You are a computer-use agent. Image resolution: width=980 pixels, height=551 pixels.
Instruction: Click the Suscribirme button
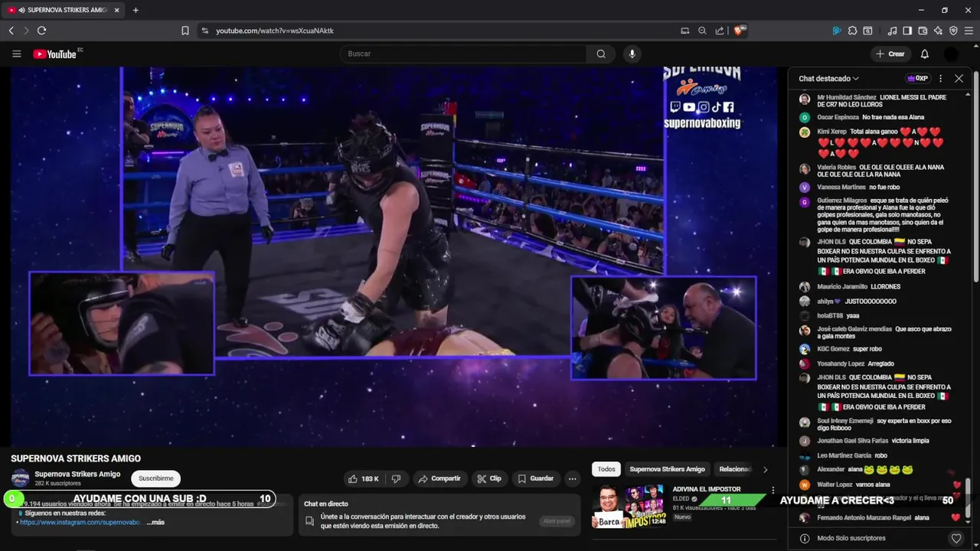tap(155, 478)
